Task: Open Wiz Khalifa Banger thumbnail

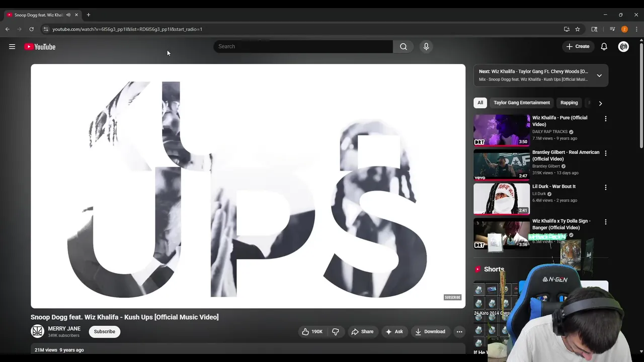Action: click(502, 233)
